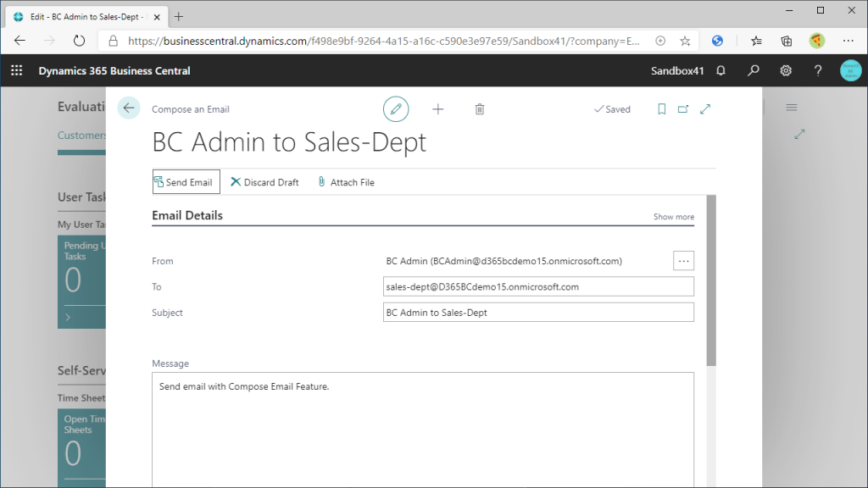
Task: Bookmark this page
Action: [x=661, y=109]
